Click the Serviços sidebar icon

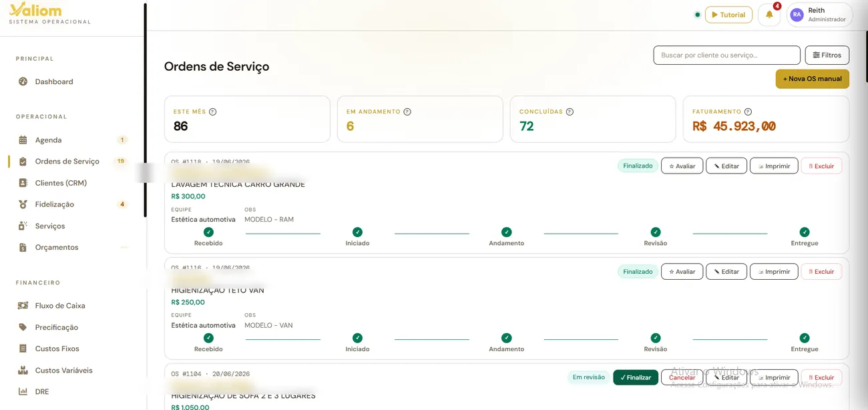pyautogui.click(x=23, y=226)
